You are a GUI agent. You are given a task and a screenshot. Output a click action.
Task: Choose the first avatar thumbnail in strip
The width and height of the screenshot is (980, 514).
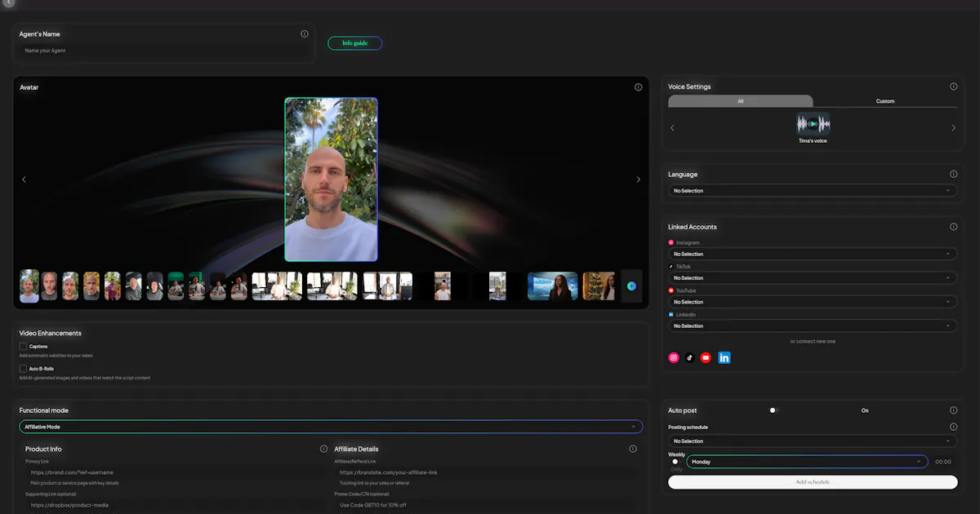[x=29, y=286]
